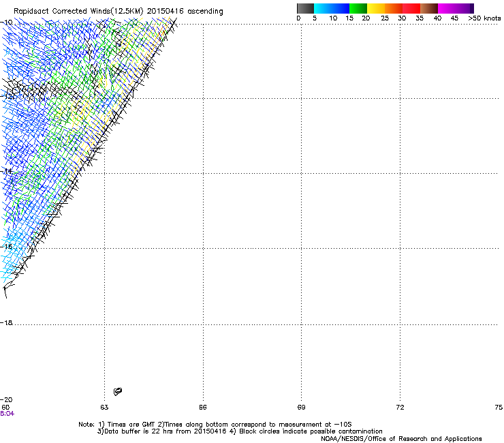The height and width of the screenshot is (443, 504).
Task: Click the 'Note: 1) Times are GMT' footnote line
Action: coord(215,425)
